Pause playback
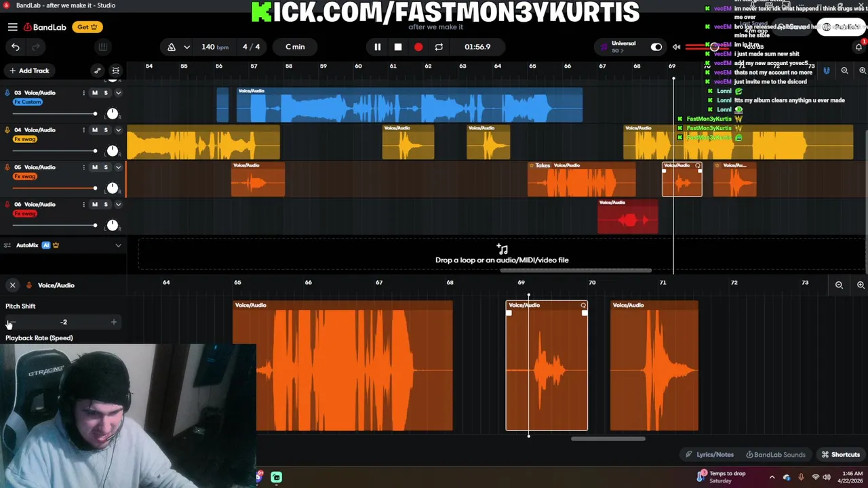 pos(378,47)
